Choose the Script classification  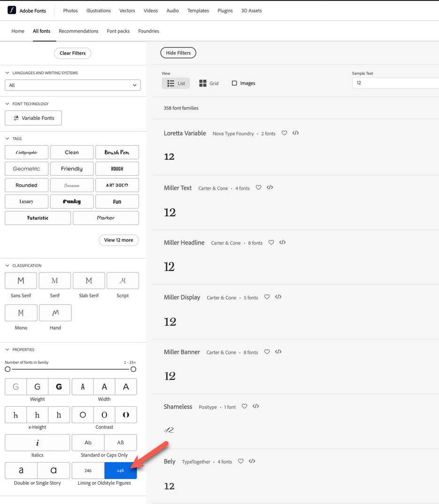pos(123,280)
